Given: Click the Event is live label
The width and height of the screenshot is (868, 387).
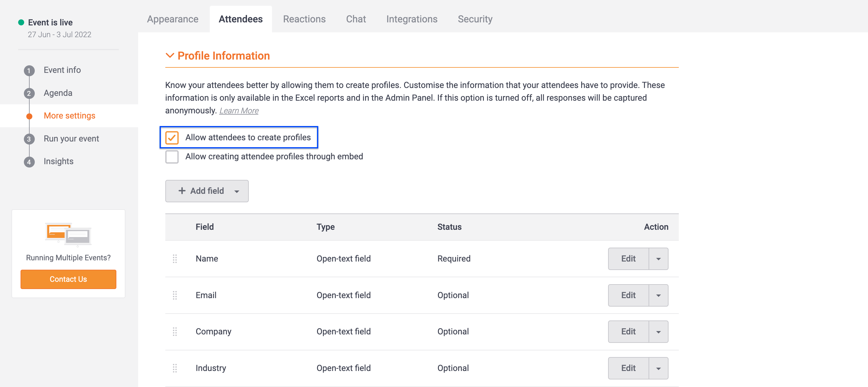Looking at the screenshot, I should pyautogui.click(x=50, y=23).
